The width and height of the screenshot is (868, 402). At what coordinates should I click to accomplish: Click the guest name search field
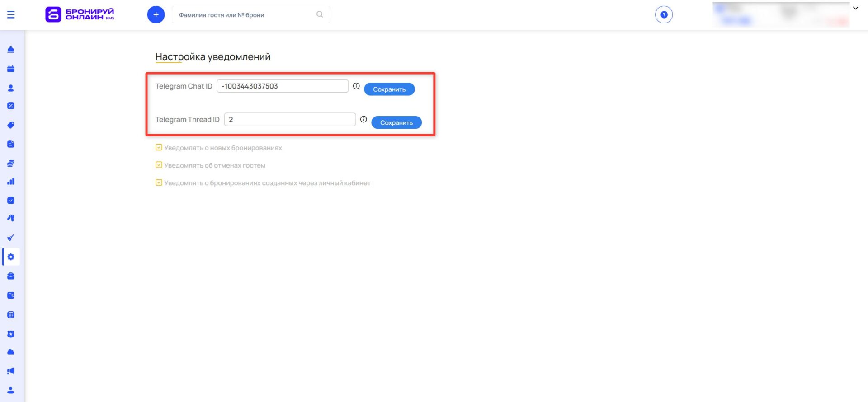(244, 15)
